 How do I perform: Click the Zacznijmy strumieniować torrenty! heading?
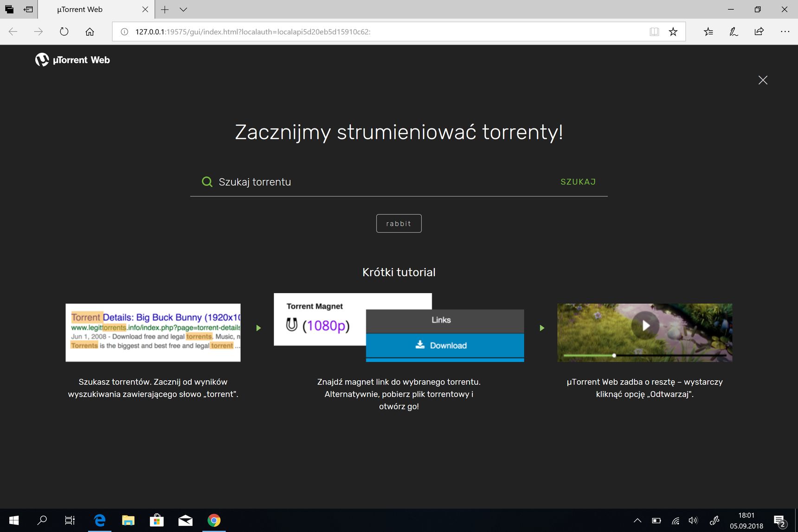point(399,132)
